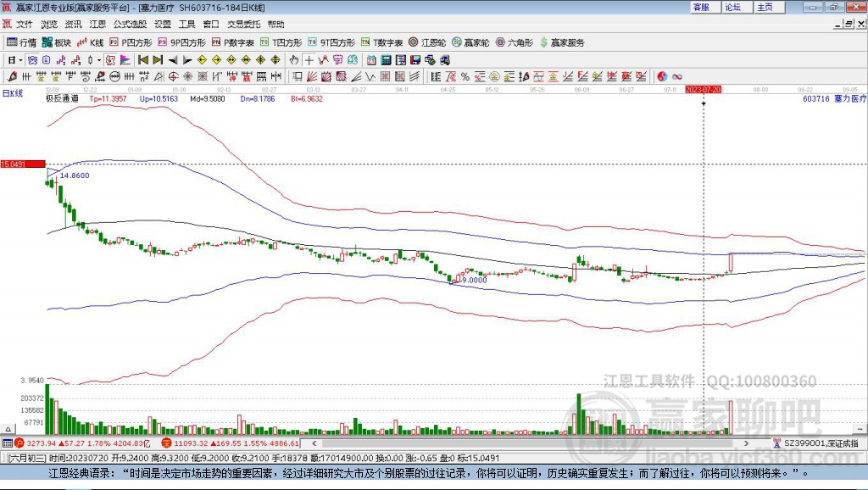Switch to K线 candlestick chart
The width and height of the screenshot is (868, 490).
[90, 42]
